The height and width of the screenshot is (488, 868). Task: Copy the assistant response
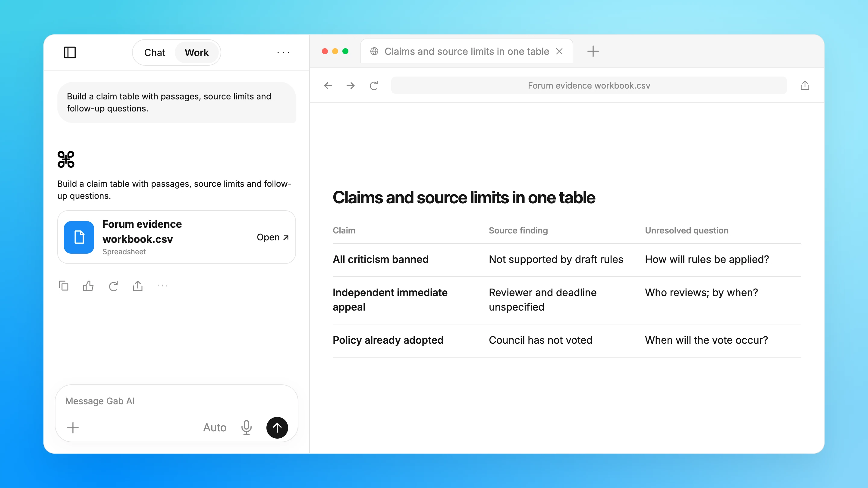click(x=63, y=286)
